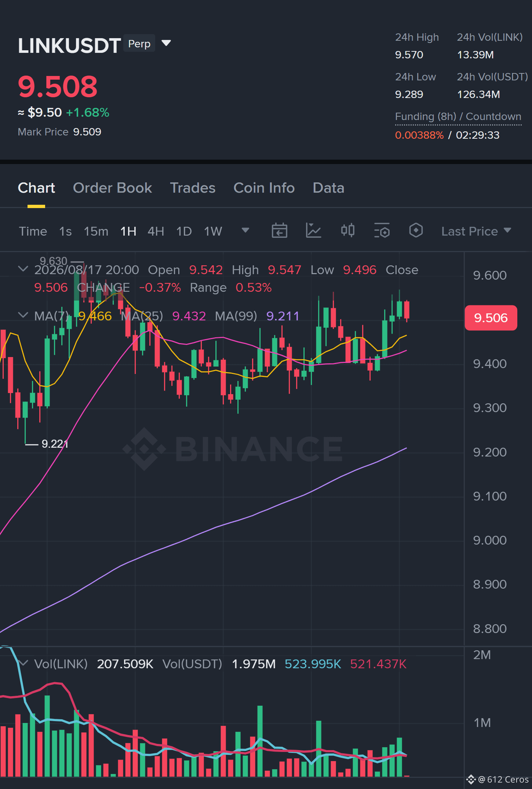The width and height of the screenshot is (532, 789).
Task: Open the calendar go-to-date icon
Action: (279, 231)
